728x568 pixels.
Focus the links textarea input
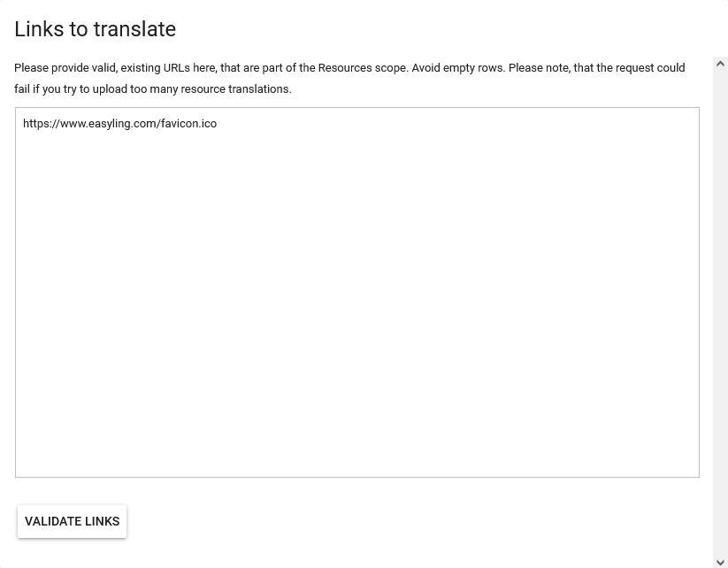tap(356, 292)
